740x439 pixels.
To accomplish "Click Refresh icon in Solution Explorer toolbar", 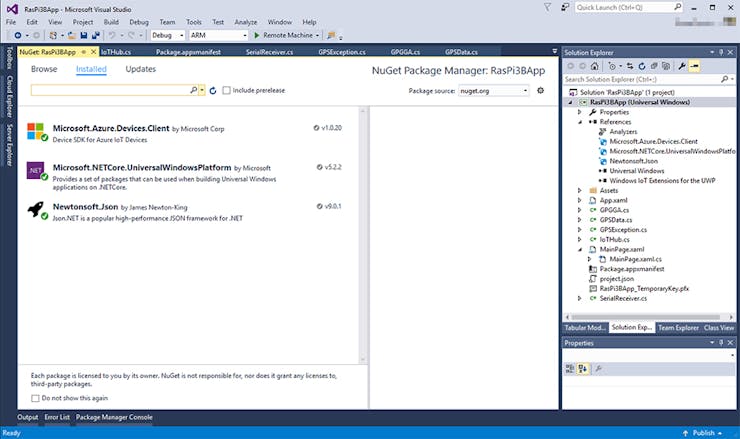I will click(642, 67).
